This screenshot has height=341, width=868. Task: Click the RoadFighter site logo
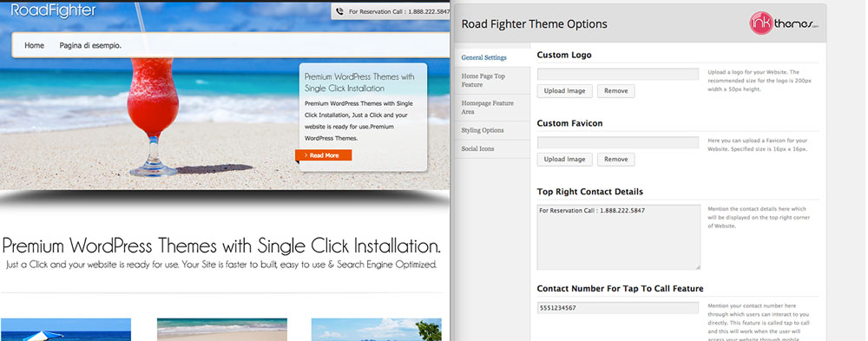54,10
